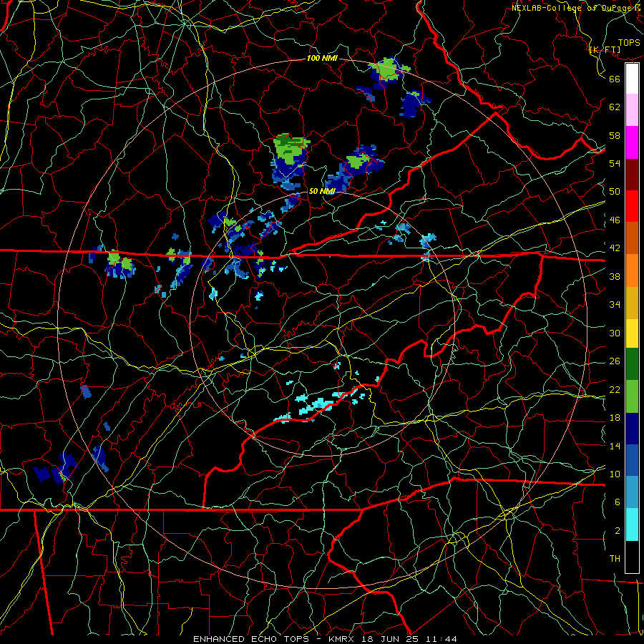The height and width of the screenshot is (644, 644).
Task: Click the 'NEXLAB-College of DuPage' credit text
Action: (572, 8)
